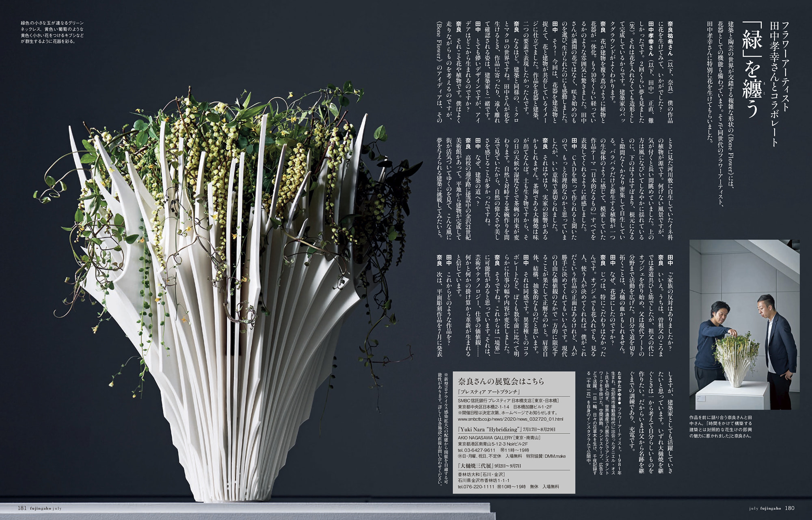Click the Yuki Nara "Hybridizing" exhibition title
This screenshot has width=812, height=520.
pyautogui.click(x=488, y=429)
